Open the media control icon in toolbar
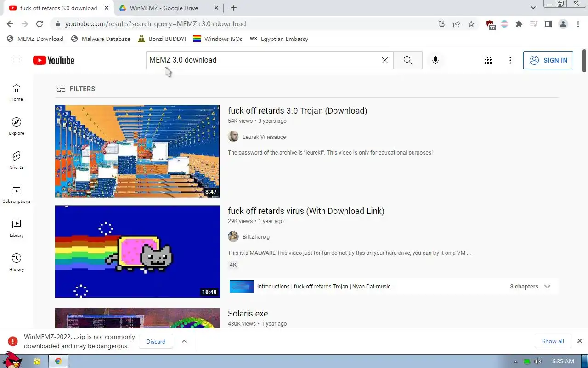Screen dimensions: 588x368 click(x=533, y=24)
